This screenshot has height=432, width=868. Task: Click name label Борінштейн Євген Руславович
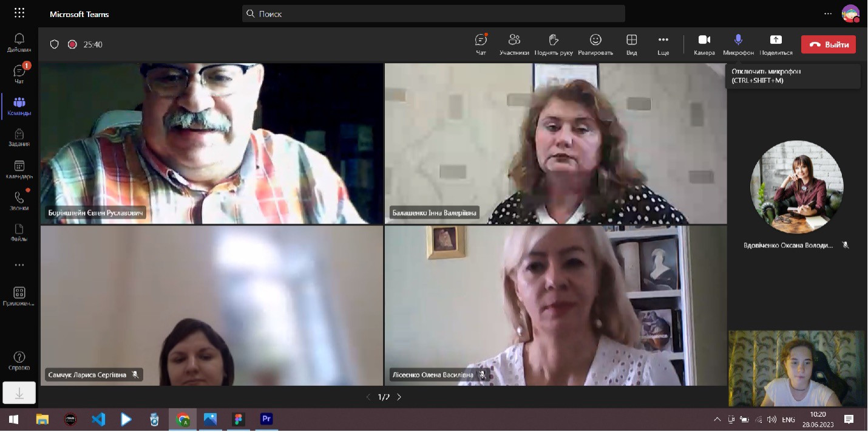pos(96,213)
